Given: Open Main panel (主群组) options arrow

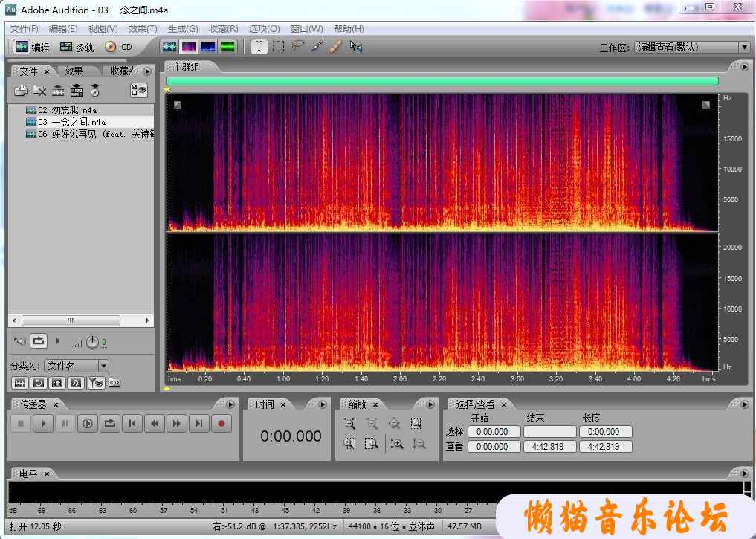Looking at the screenshot, I should click(x=744, y=67).
